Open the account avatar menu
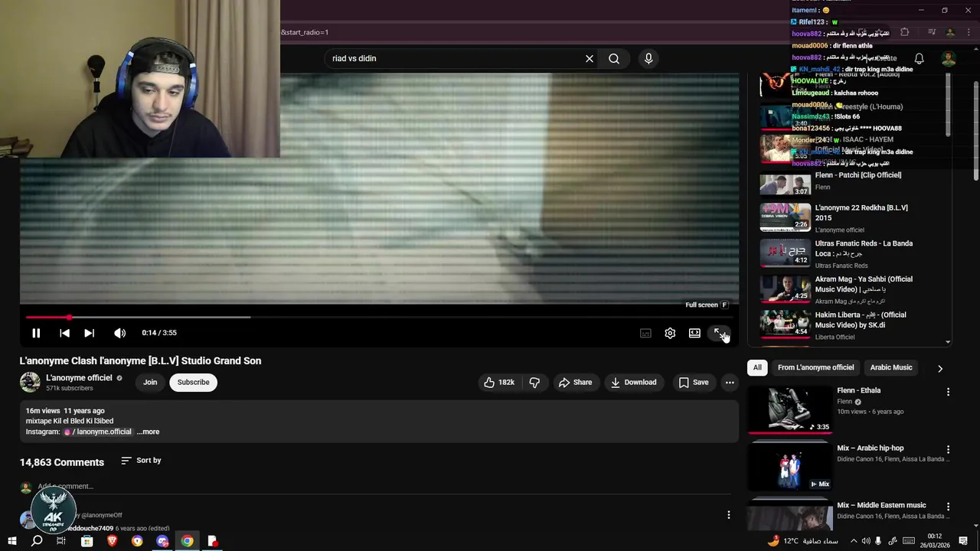The width and height of the screenshot is (980, 551). click(x=949, y=58)
